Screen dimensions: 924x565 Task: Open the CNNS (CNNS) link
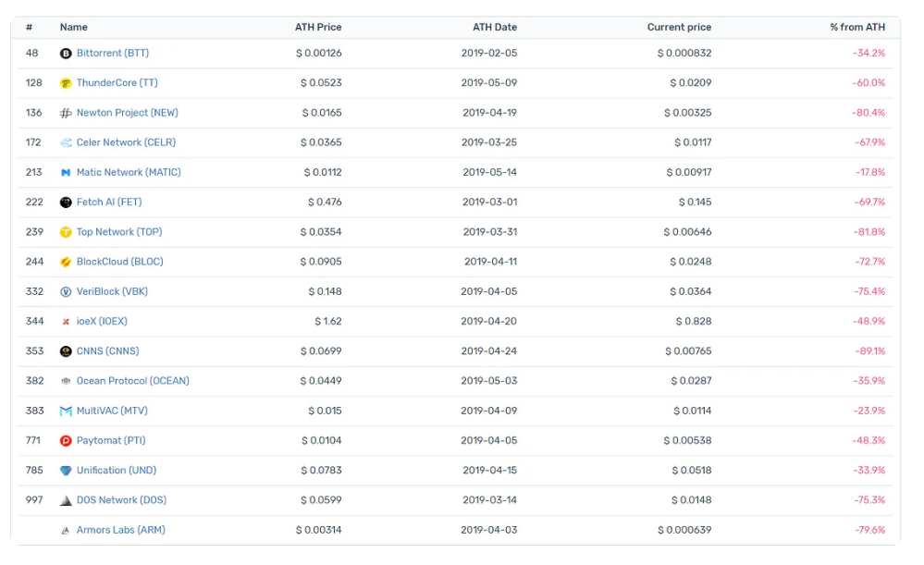tap(108, 351)
